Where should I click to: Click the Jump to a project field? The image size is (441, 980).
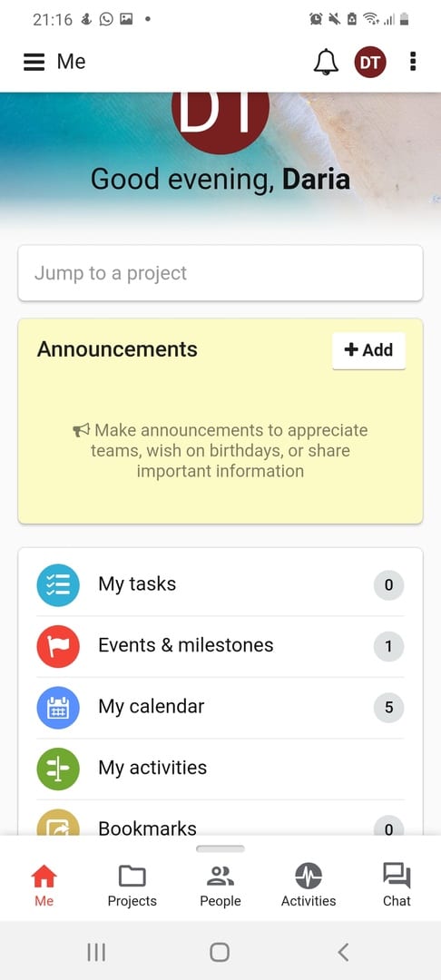coord(220,273)
